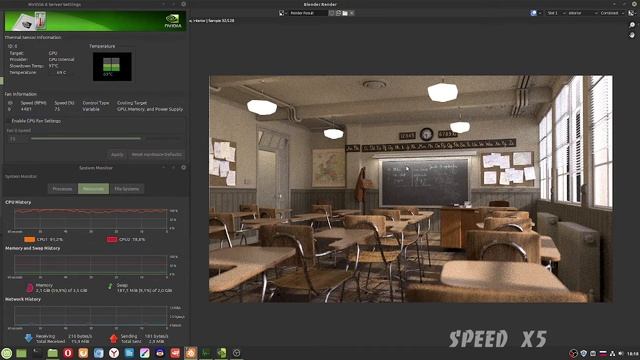The image size is (640, 360).
Task: Open the pen drawing app in taskbar
Action: (x=144, y=353)
